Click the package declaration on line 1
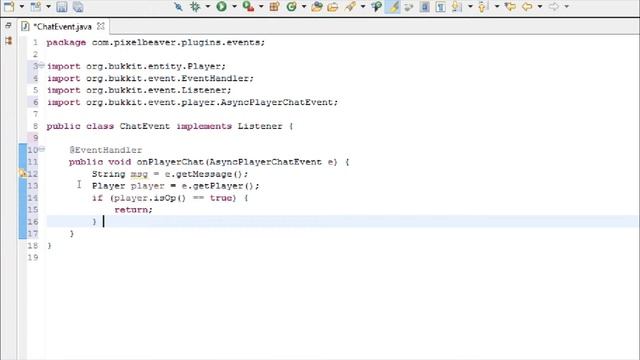640x360 pixels. (x=156, y=42)
